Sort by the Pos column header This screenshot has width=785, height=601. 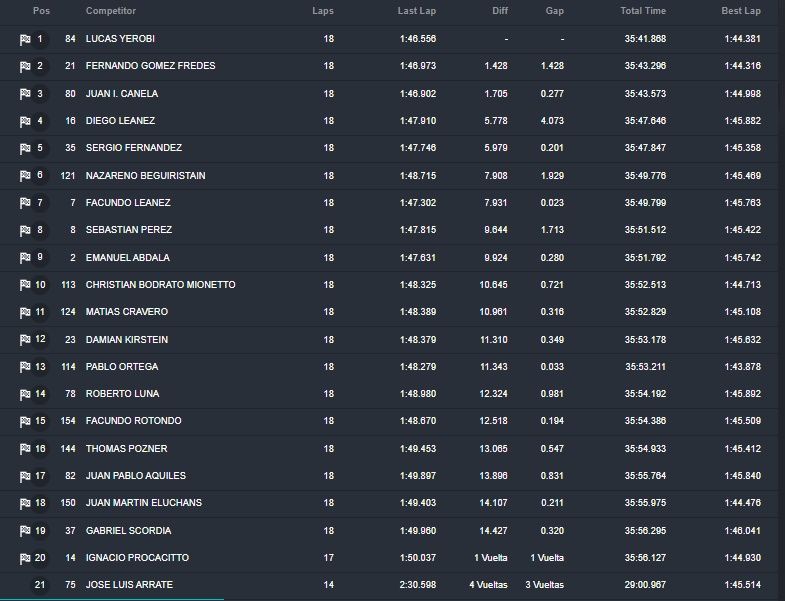pos(42,11)
